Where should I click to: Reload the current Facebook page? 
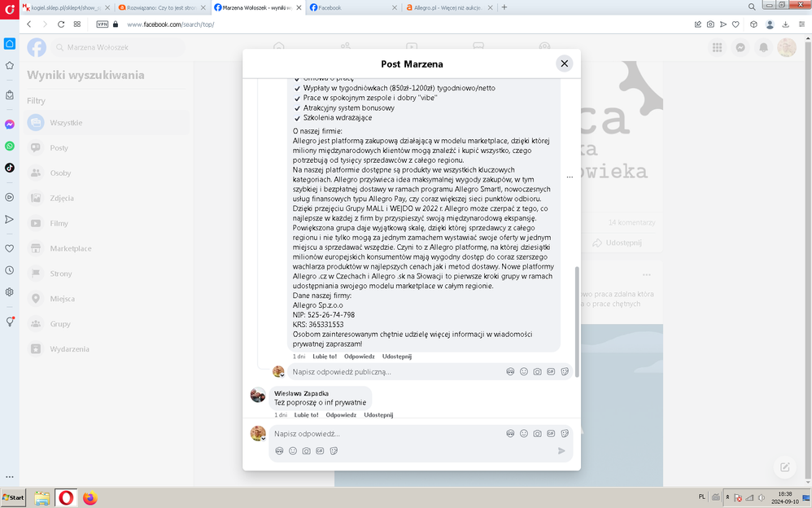61,24
